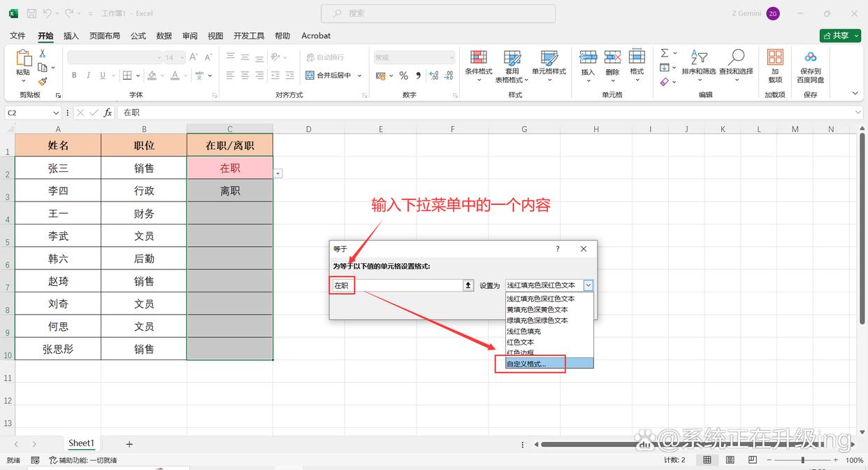Click Save to Baidu Netdisk icon

pos(811,58)
